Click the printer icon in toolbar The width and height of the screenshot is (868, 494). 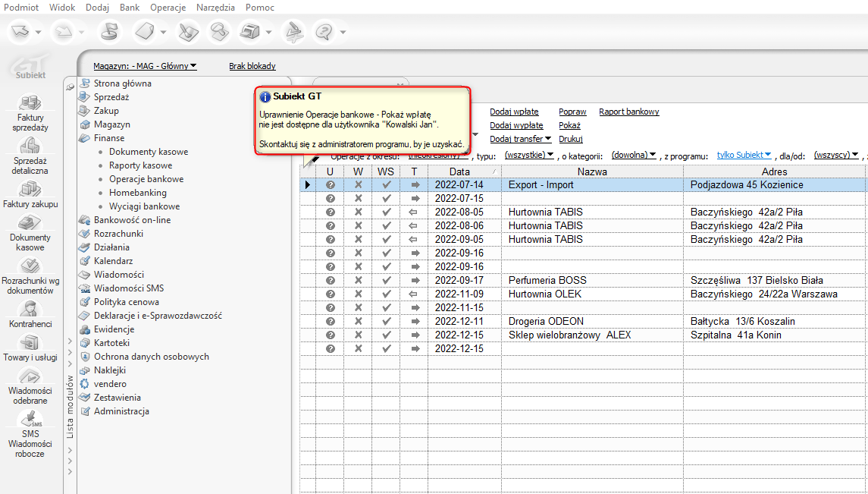tap(249, 32)
